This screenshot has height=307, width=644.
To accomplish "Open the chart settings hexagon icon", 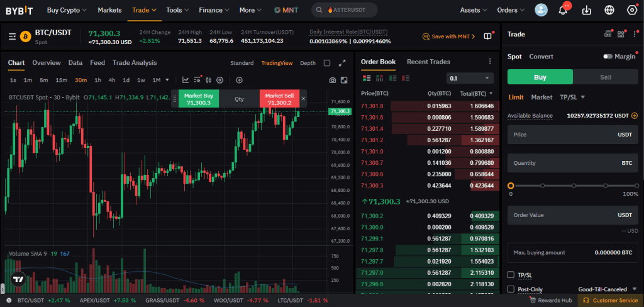I will 219,80.
